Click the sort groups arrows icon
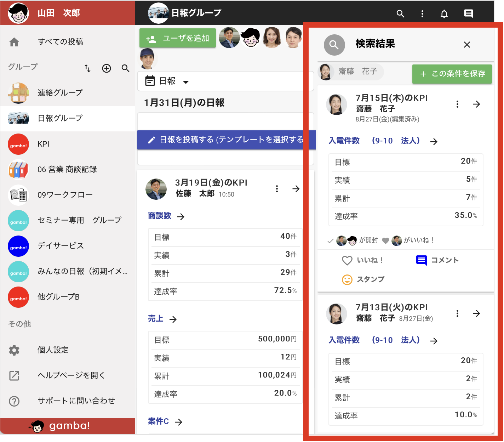The width and height of the screenshot is (504, 442). coord(87,68)
